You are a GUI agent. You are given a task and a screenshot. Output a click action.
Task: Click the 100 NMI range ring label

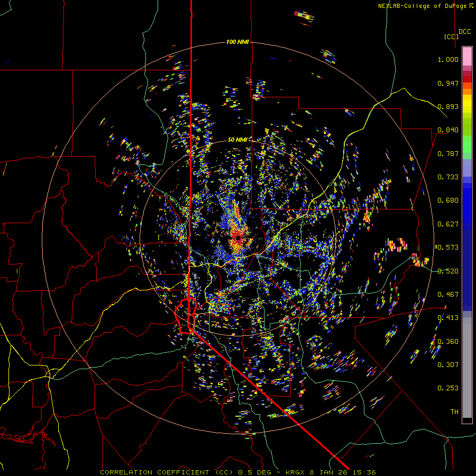tap(237, 42)
